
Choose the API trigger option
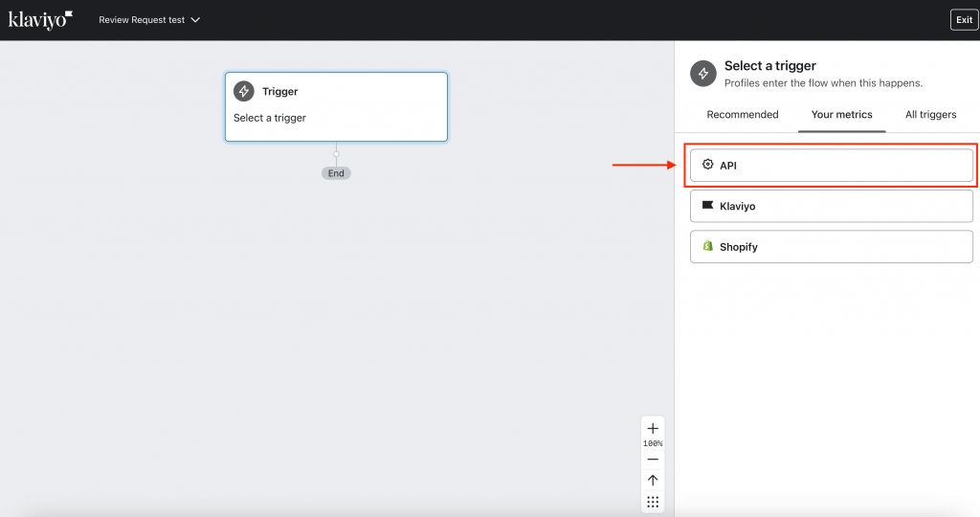tap(832, 165)
